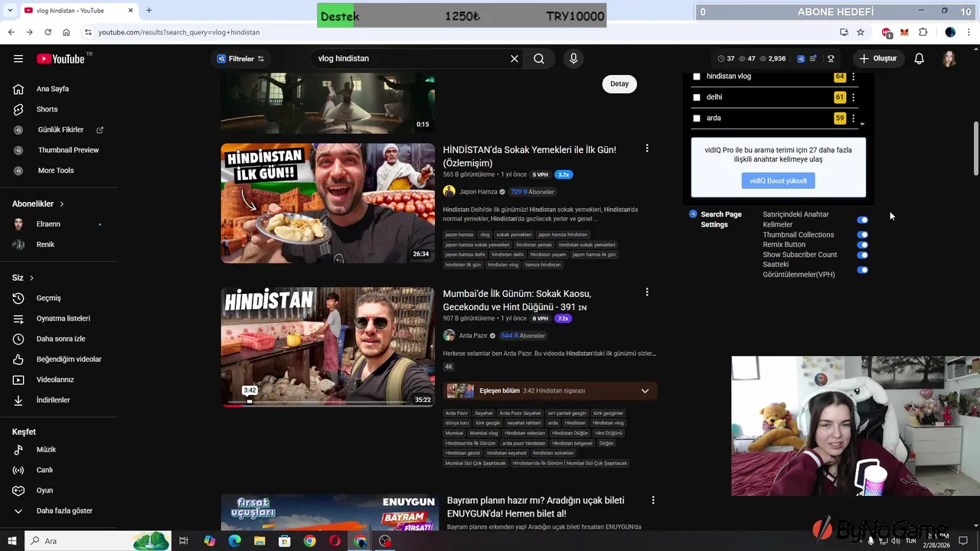Seek on the Arda Pazır thumbnail progress bar
The height and width of the screenshot is (551, 980).
(328, 403)
